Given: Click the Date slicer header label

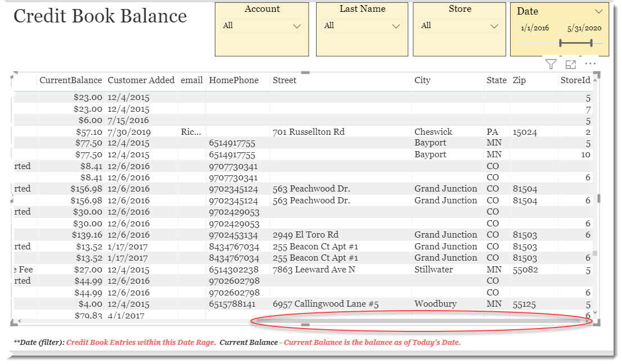Looking at the screenshot, I should coord(527,11).
